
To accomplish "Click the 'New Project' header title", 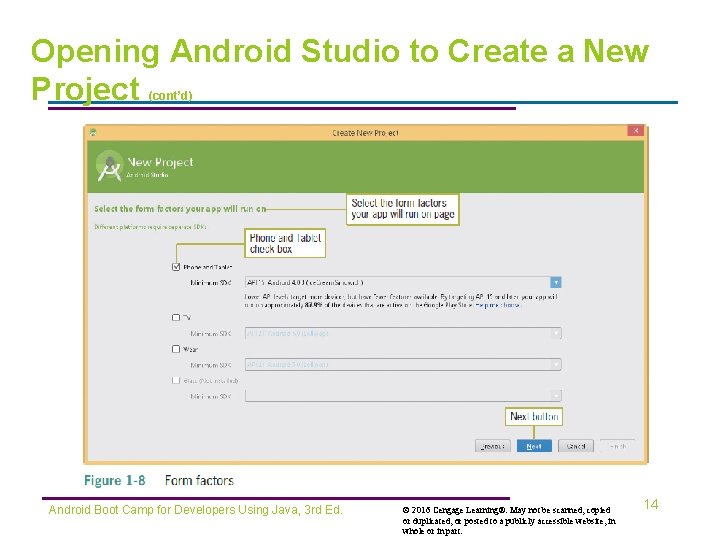I will 160,162.
